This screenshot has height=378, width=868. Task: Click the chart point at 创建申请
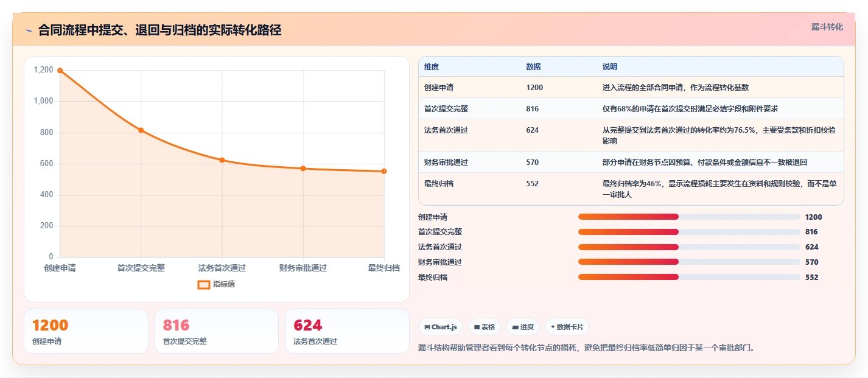click(60, 70)
